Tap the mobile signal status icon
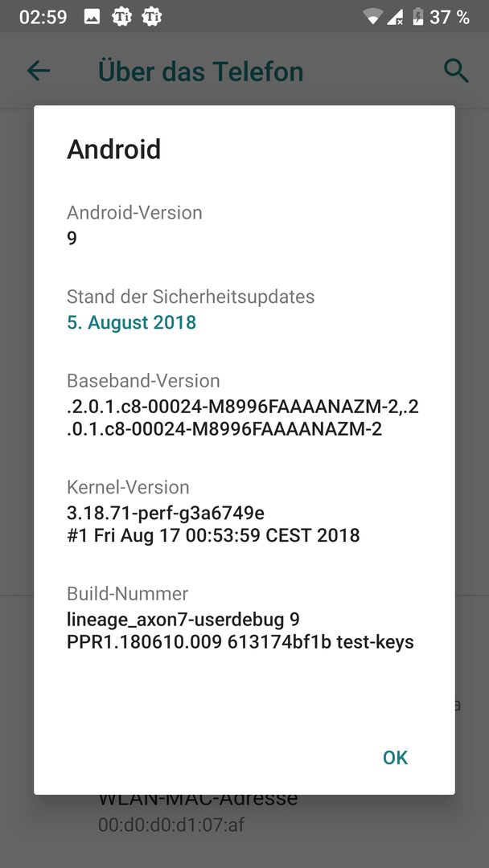 pyautogui.click(x=395, y=16)
